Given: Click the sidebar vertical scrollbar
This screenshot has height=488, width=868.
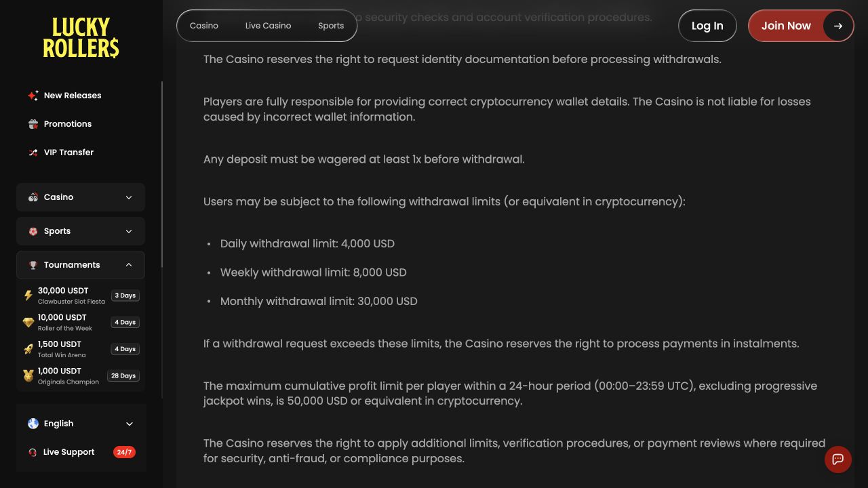Looking at the screenshot, I should pos(161,175).
